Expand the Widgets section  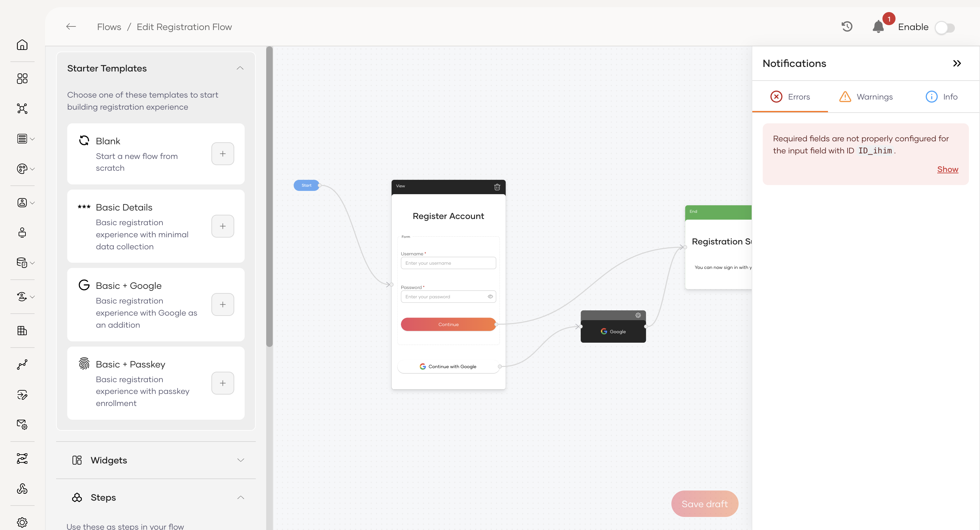pyautogui.click(x=240, y=460)
